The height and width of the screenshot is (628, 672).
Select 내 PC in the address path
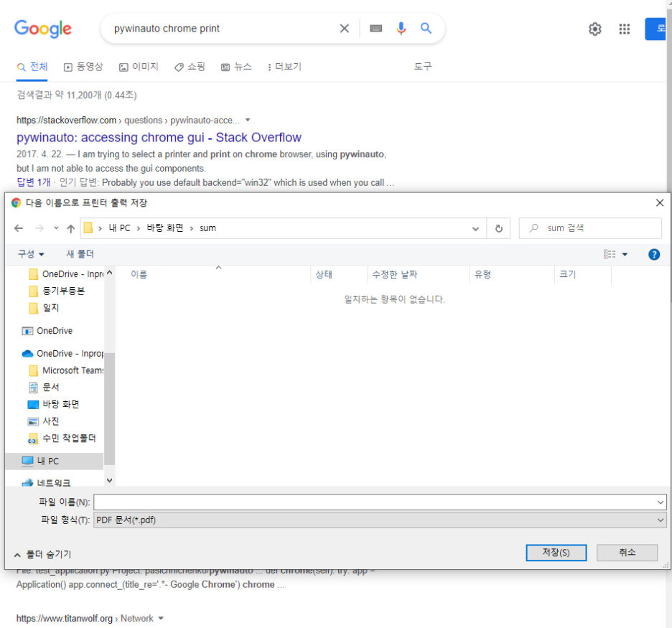pos(120,228)
